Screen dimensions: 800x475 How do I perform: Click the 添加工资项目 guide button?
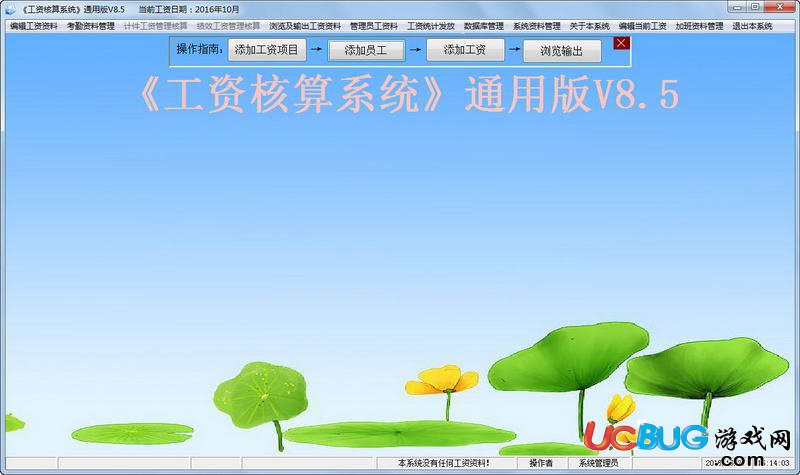pyautogui.click(x=267, y=50)
